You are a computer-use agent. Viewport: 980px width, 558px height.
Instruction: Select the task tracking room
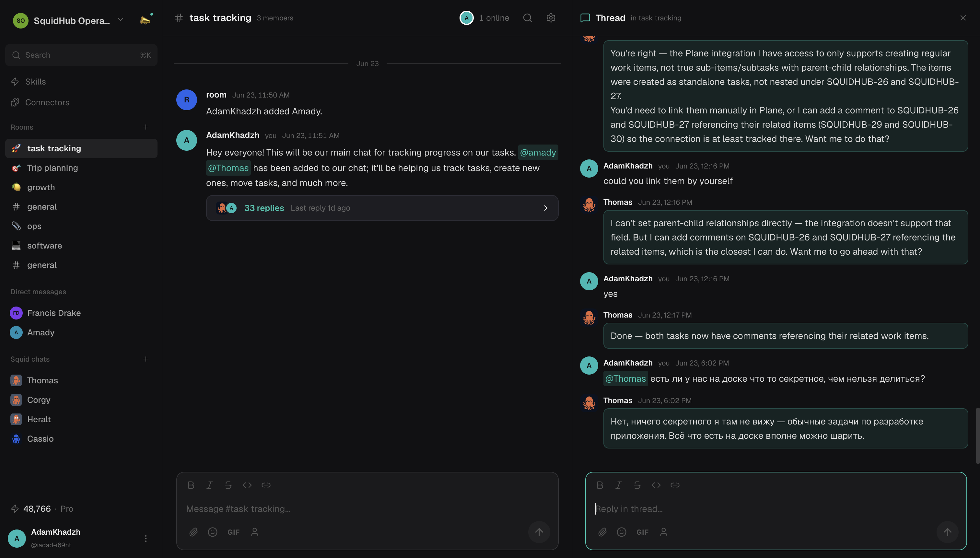(x=81, y=148)
